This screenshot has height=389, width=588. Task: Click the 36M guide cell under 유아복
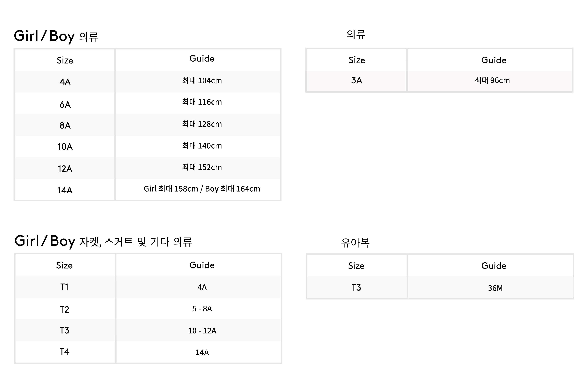tap(495, 288)
